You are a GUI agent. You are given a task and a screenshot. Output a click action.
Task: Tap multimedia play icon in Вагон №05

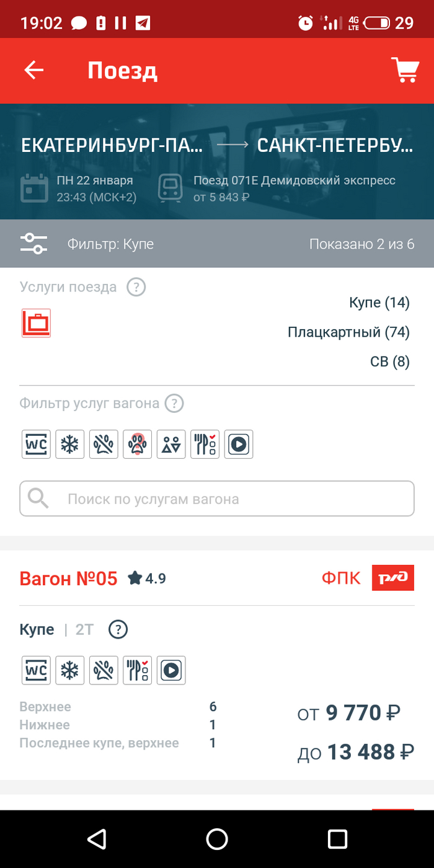click(x=171, y=670)
